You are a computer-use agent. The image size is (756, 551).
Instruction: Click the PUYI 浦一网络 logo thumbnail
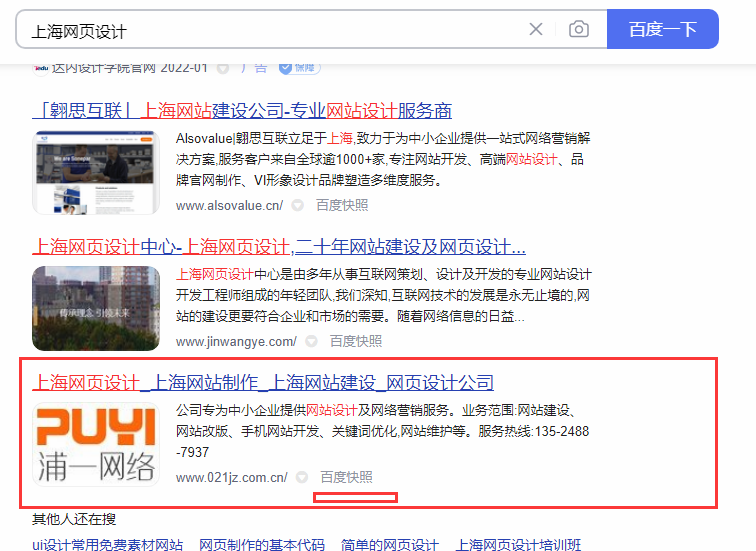pos(96,444)
